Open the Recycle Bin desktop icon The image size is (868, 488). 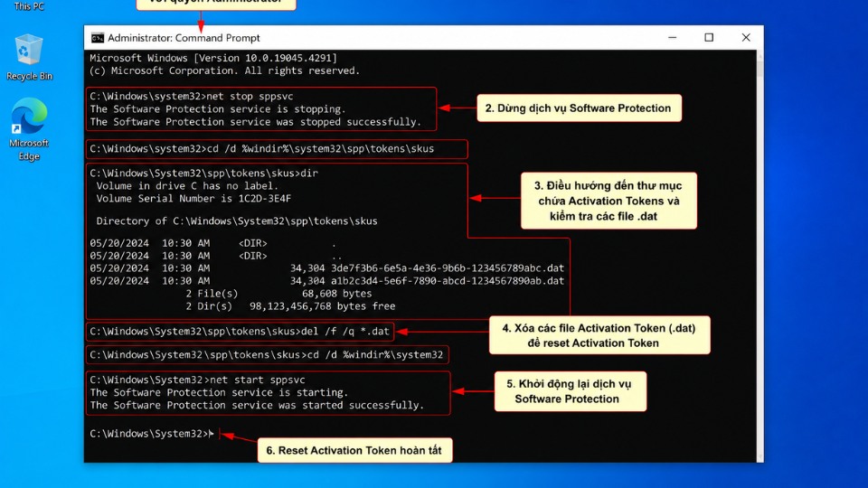(29, 58)
